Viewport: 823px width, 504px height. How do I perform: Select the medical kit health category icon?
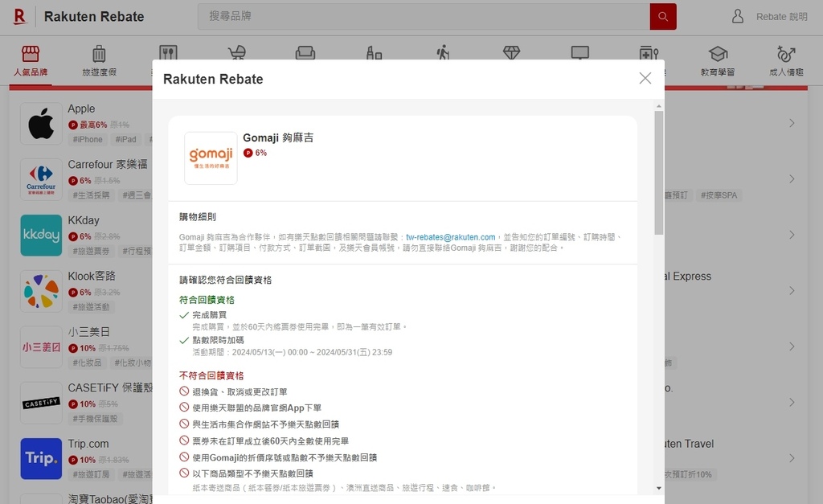pyautogui.click(x=649, y=52)
